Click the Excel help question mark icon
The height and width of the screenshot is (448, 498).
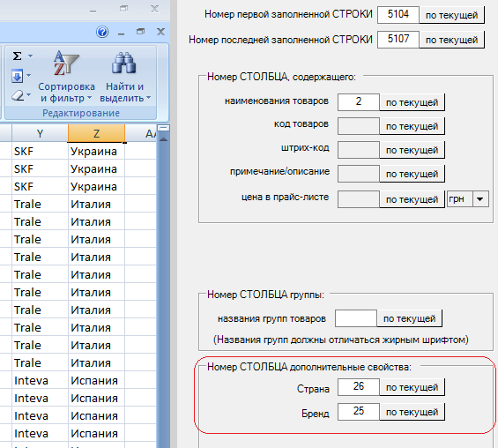(102, 32)
